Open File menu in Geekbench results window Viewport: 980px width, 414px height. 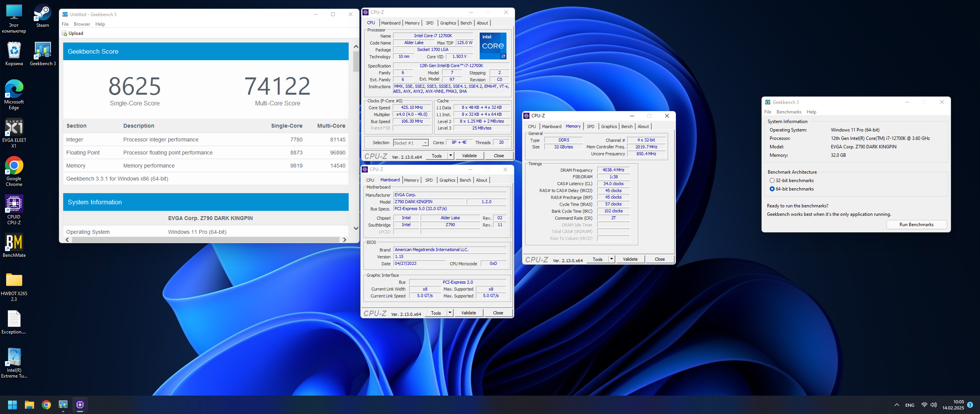point(66,24)
